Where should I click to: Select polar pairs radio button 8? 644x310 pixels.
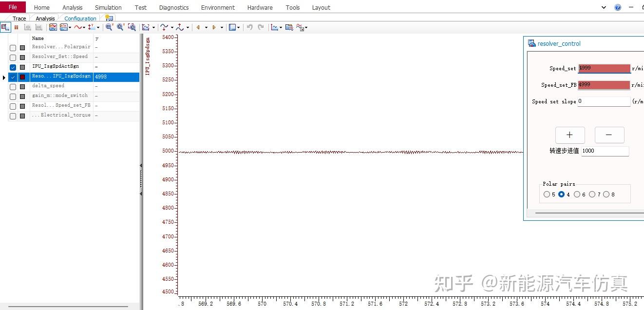pyautogui.click(x=607, y=194)
